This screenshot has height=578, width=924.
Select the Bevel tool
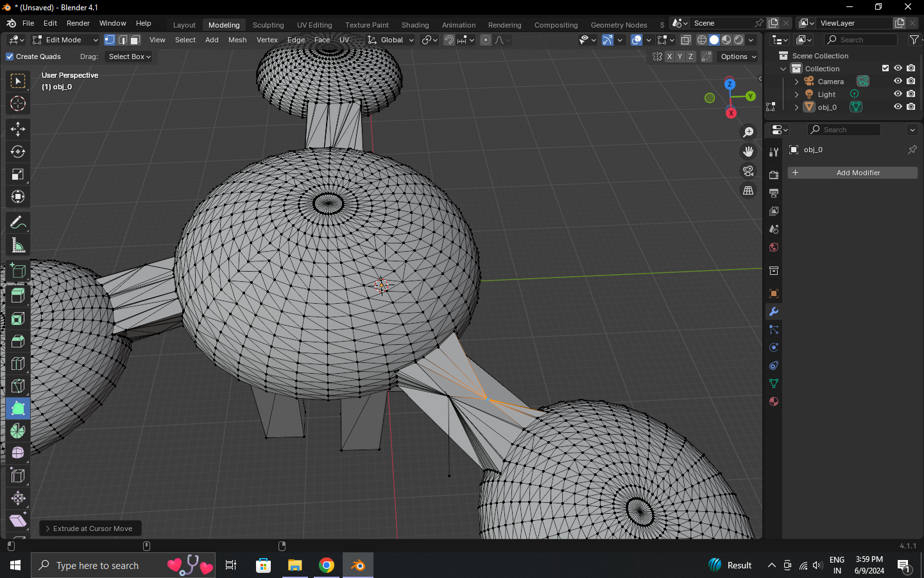click(18, 341)
